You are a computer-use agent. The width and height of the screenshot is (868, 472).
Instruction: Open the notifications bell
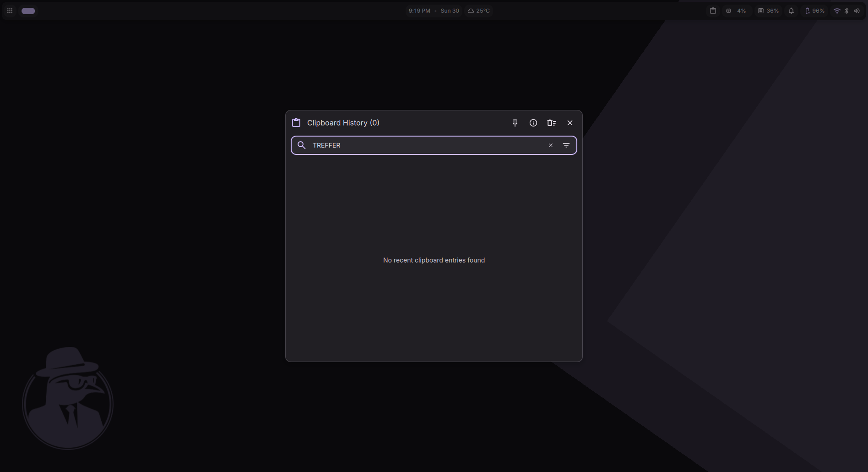(791, 11)
